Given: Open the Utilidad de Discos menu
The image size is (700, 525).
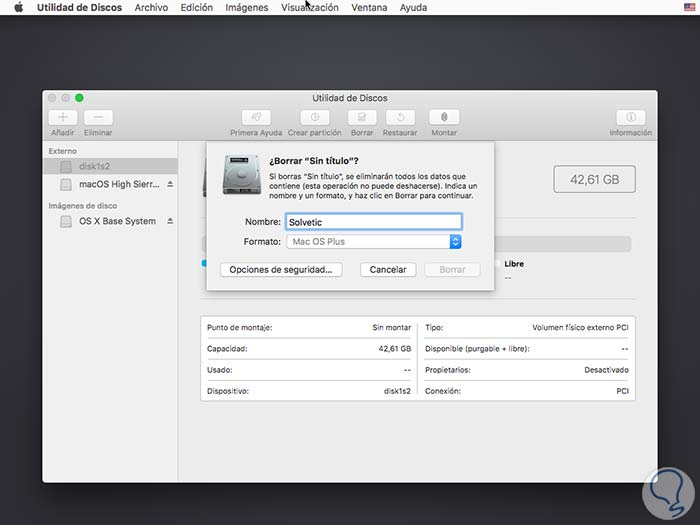Looking at the screenshot, I should [79, 8].
